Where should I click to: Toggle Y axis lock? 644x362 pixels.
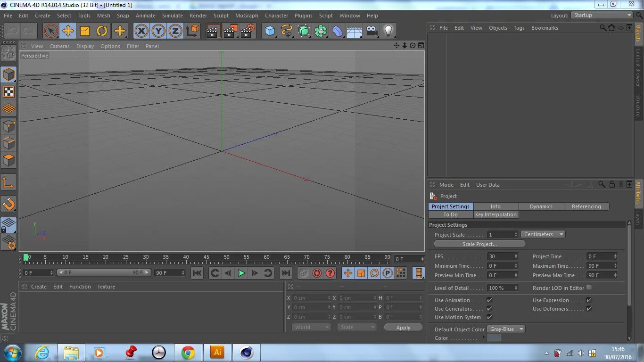158,31
